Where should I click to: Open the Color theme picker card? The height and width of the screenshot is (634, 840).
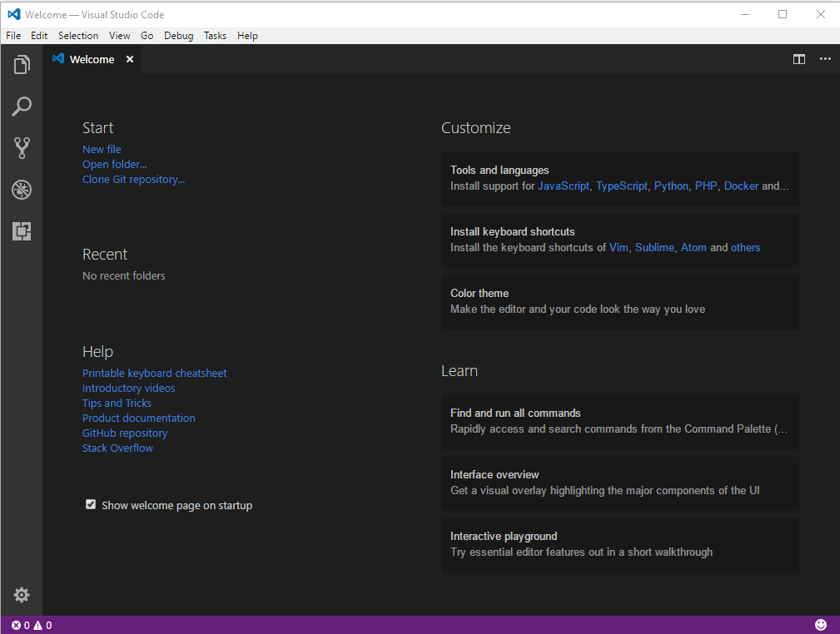tap(619, 302)
